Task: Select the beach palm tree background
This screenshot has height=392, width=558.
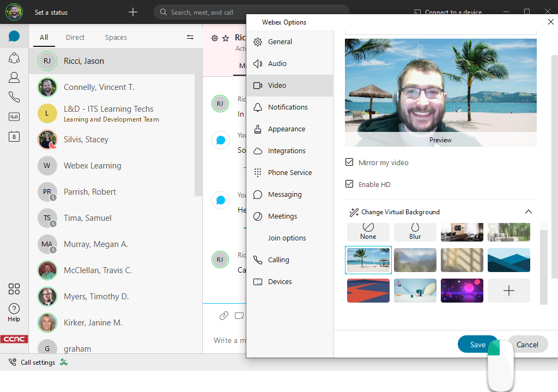Action: (368, 260)
